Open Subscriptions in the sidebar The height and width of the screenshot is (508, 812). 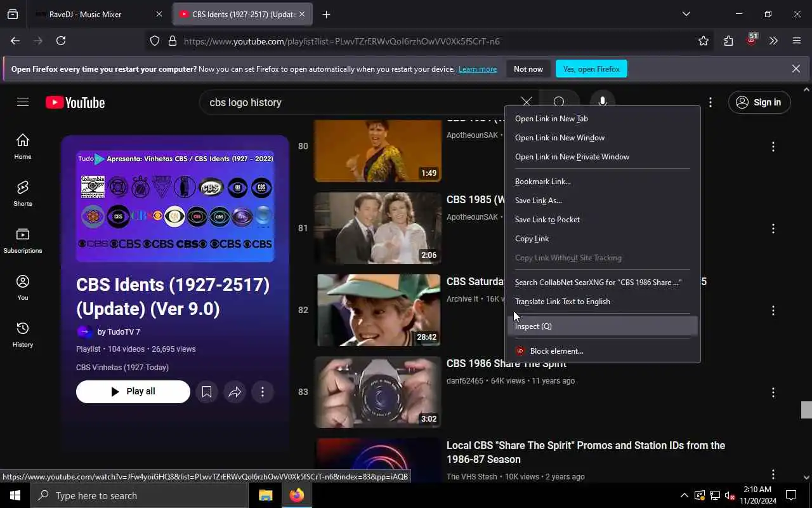click(x=23, y=241)
